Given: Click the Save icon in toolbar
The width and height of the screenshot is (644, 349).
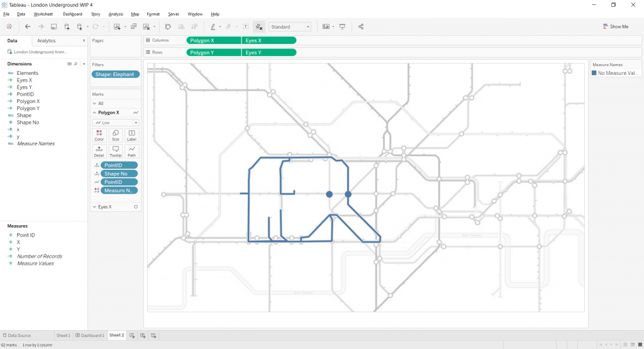Looking at the screenshot, I should pyautogui.click(x=54, y=26).
